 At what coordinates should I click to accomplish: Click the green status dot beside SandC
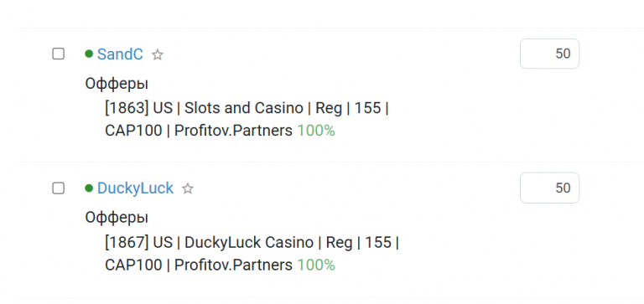tap(89, 54)
